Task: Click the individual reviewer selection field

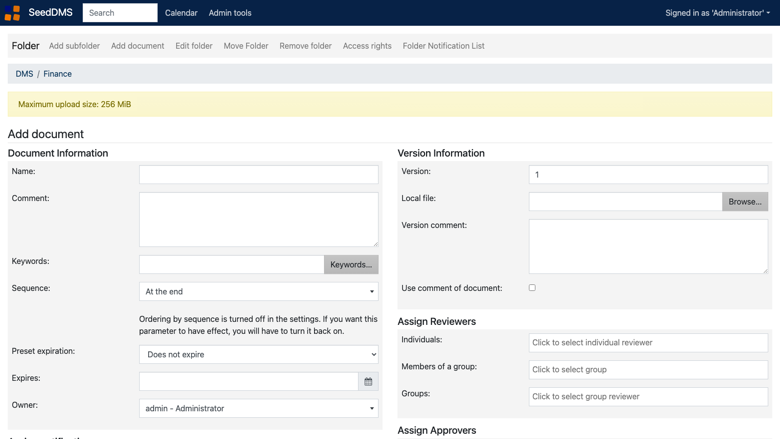Action: (648, 343)
